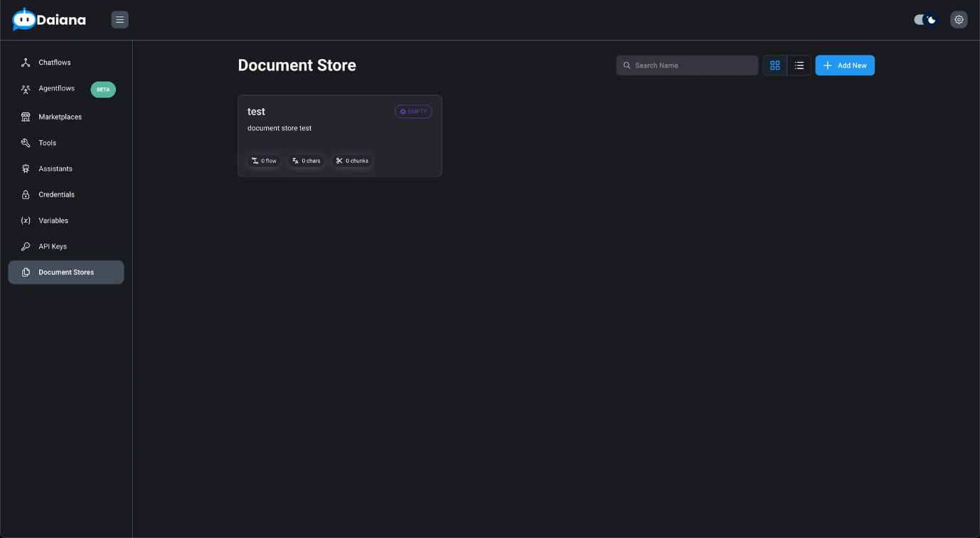Switch to list view

pos(799,65)
